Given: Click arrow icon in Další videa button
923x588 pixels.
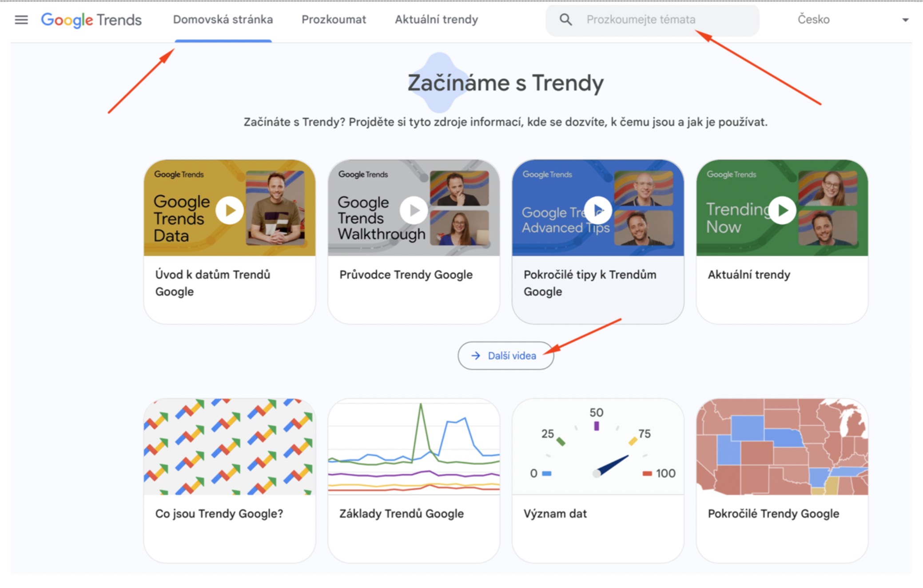Looking at the screenshot, I should (x=476, y=356).
